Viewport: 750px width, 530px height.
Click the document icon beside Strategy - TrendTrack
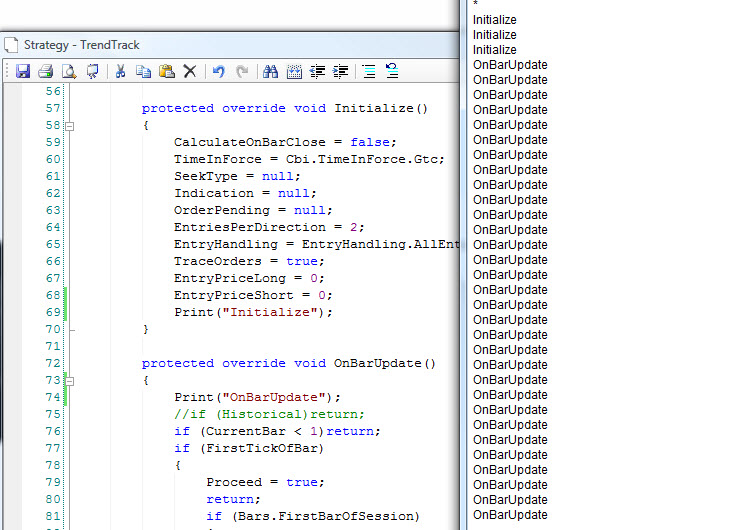(x=11, y=45)
